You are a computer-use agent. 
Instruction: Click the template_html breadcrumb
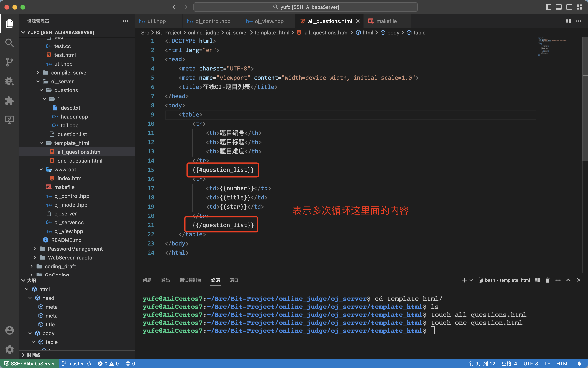(272, 33)
